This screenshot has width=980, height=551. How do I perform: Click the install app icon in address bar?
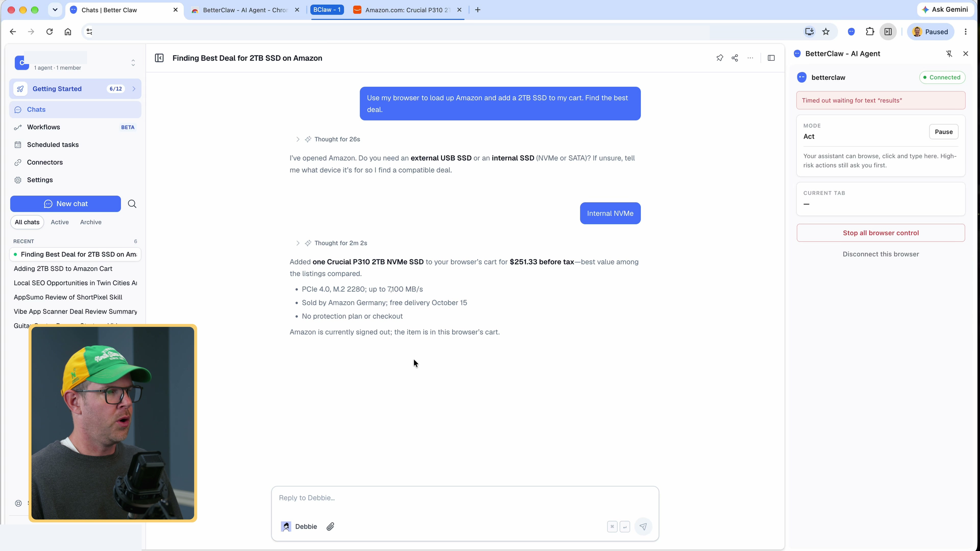[809, 32]
